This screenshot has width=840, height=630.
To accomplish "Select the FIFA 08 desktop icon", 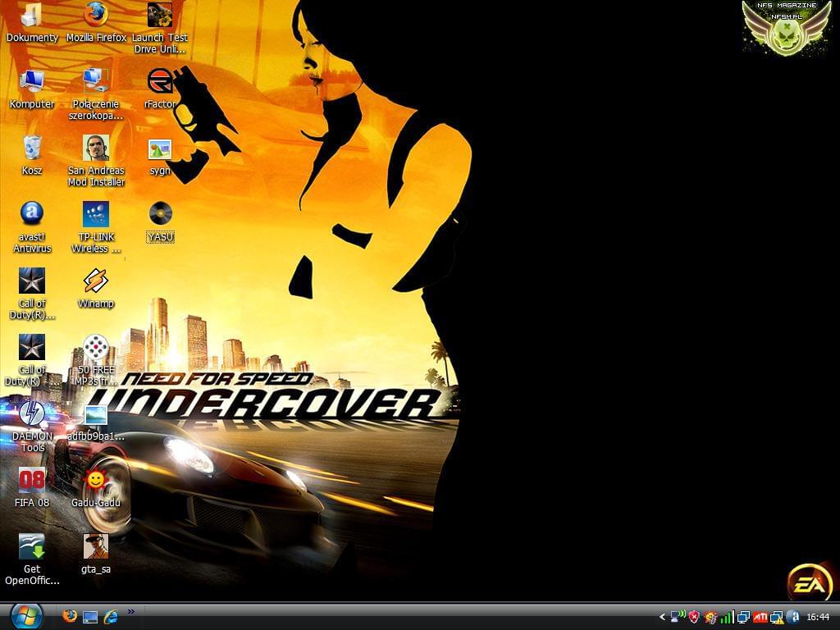I will click(x=32, y=480).
